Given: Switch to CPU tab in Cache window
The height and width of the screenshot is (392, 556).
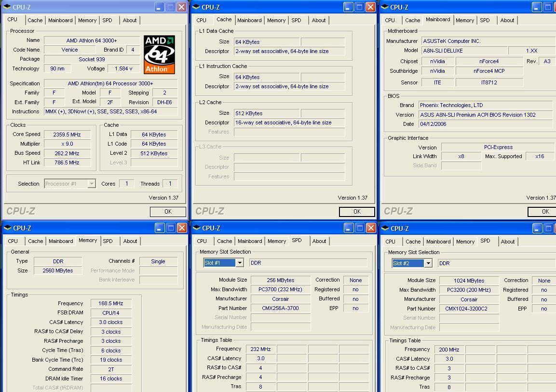Looking at the screenshot, I should (x=201, y=20).
